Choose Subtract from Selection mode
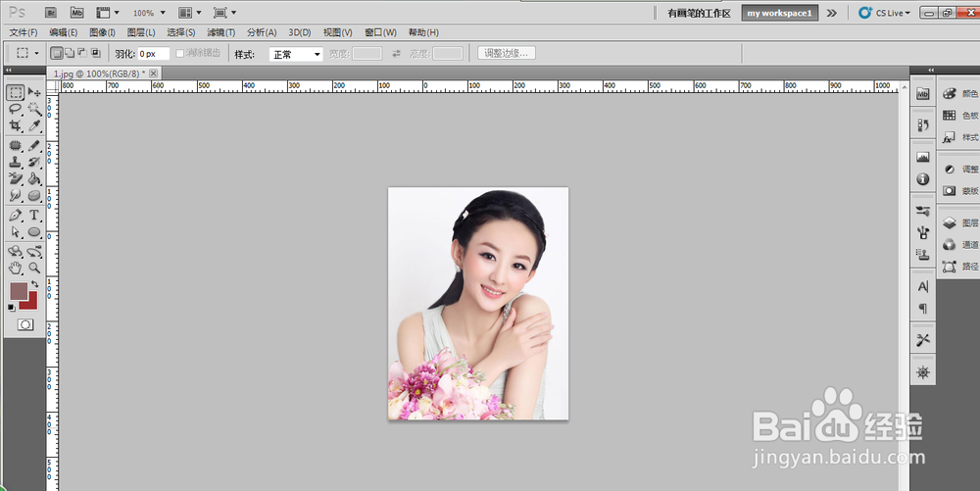Screen dimensions: 980x491 click(x=82, y=53)
